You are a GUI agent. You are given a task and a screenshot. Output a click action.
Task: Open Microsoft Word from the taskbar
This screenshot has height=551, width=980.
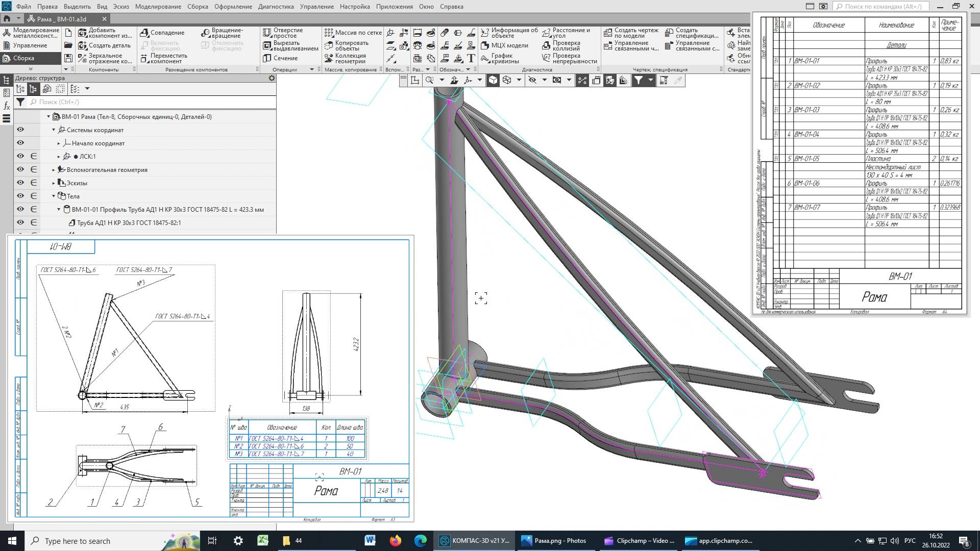pyautogui.click(x=370, y=541)
